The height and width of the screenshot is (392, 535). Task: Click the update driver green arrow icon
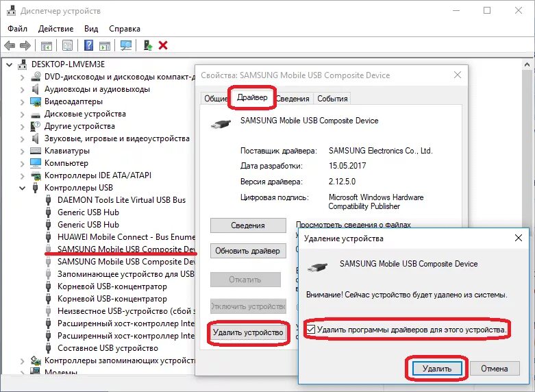(x=148, y=45)
